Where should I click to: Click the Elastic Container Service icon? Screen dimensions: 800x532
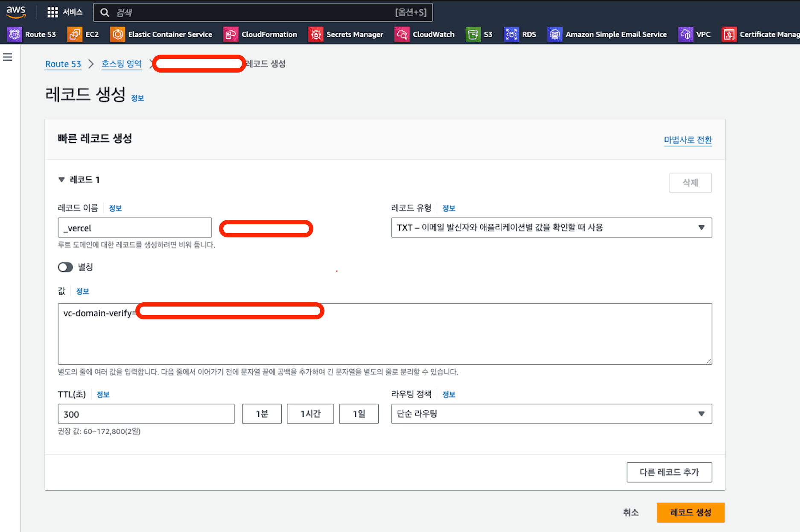(x=117, y=34)
